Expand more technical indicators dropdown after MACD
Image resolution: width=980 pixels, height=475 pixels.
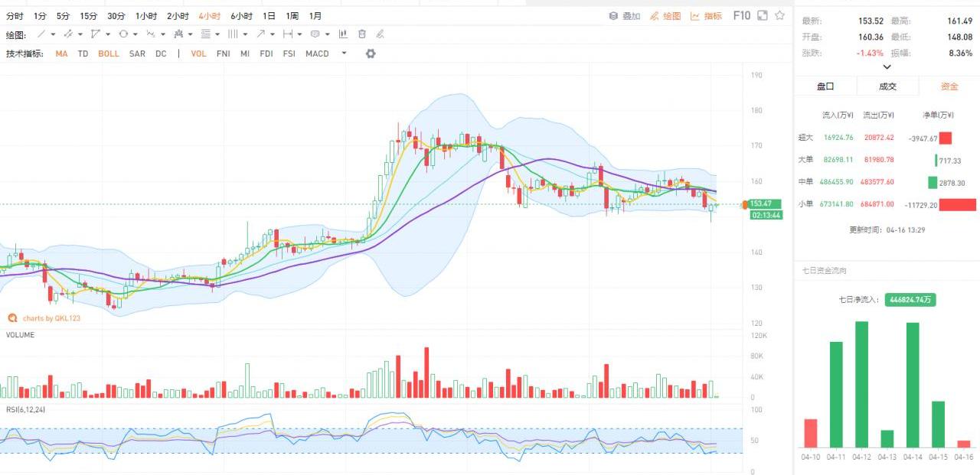coord(344,54)
